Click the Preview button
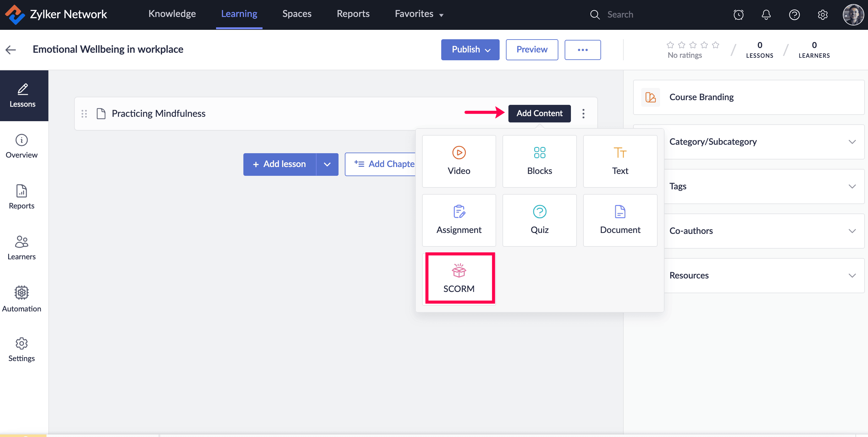This screenshot has width=868, height=437. tap(531, 50)
